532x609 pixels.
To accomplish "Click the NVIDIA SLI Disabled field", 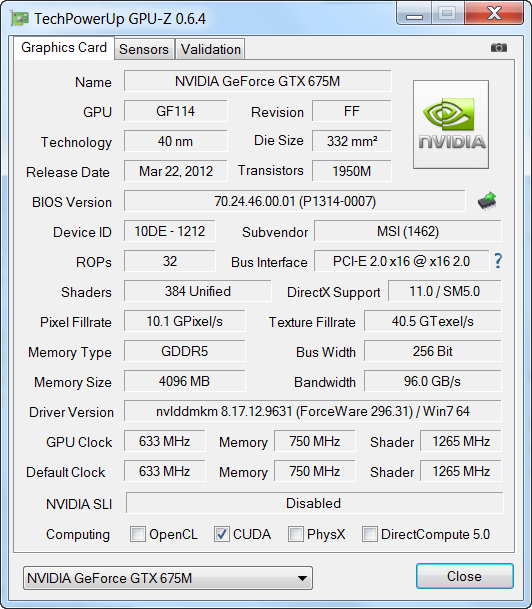I will pos(314,503).
